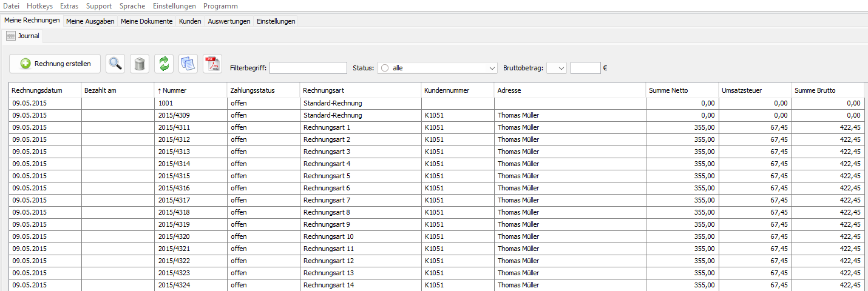Open the Auswertungen tab
868x291 pixels.
pos(229,21)
